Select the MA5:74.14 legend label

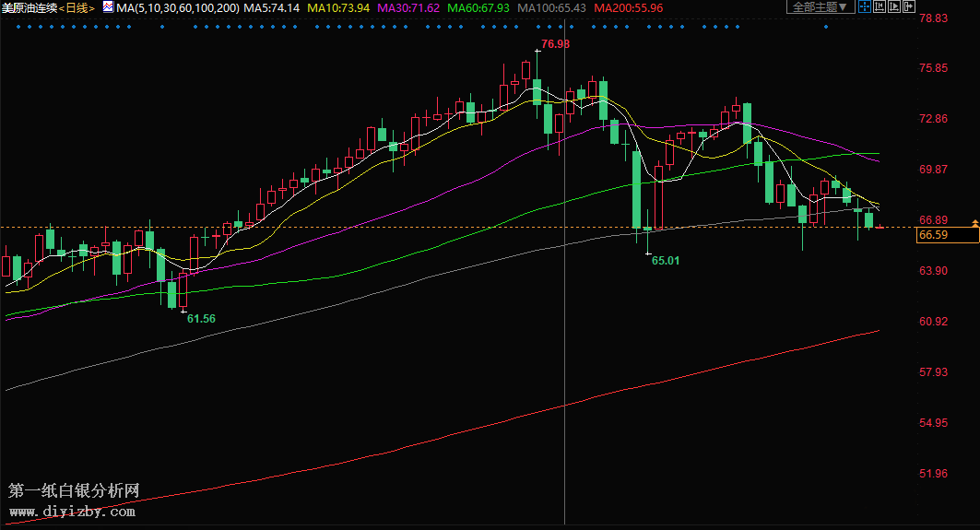point(271,8)
